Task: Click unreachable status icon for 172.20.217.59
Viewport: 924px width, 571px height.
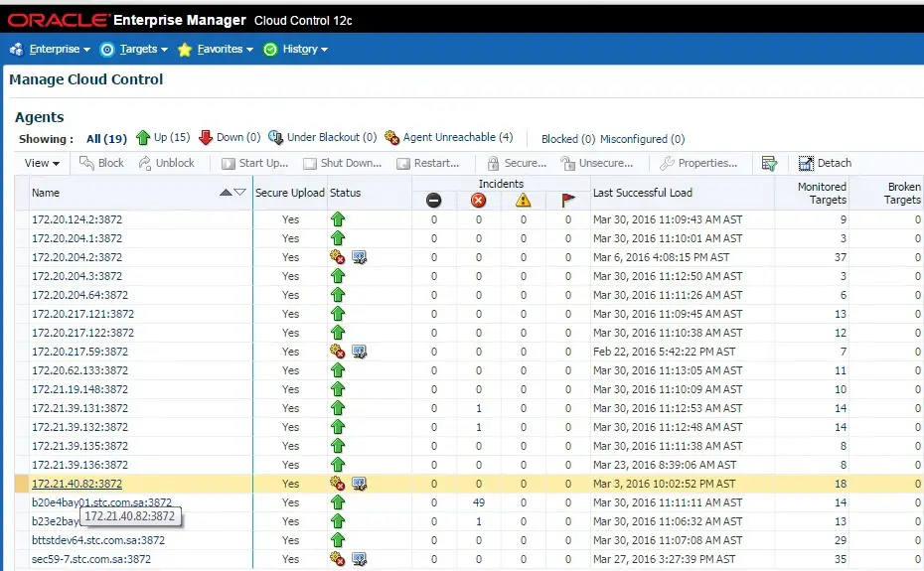Action: click(x=338, y=352)
